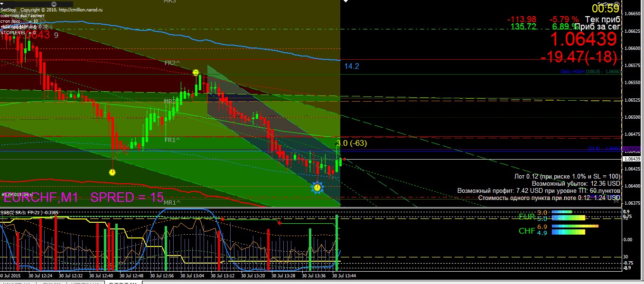Click the 1.06400 price scale label
Image resolution: width=644 pixels, height=284 pixels.
click(x=633, y=186)
